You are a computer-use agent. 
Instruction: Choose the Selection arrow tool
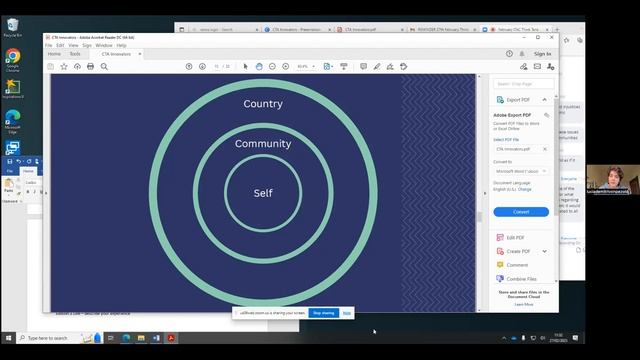245,67
